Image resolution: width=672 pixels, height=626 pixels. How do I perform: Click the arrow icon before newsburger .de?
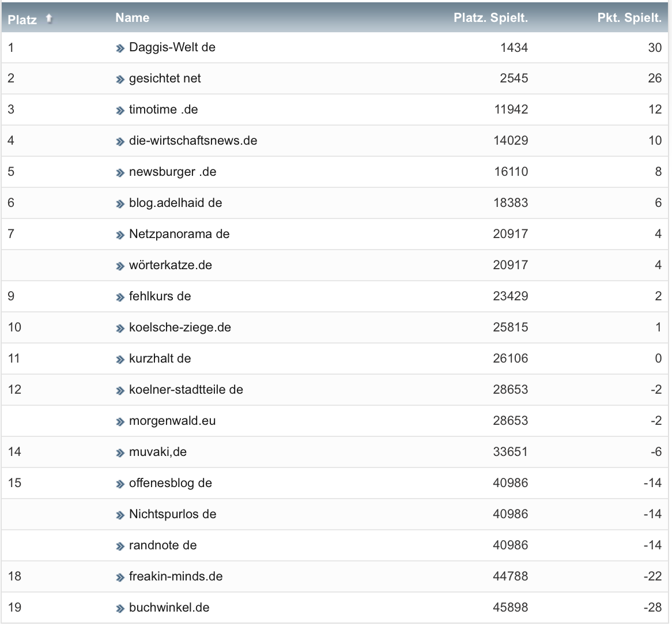pyautogui.click(x=120, y=173)
